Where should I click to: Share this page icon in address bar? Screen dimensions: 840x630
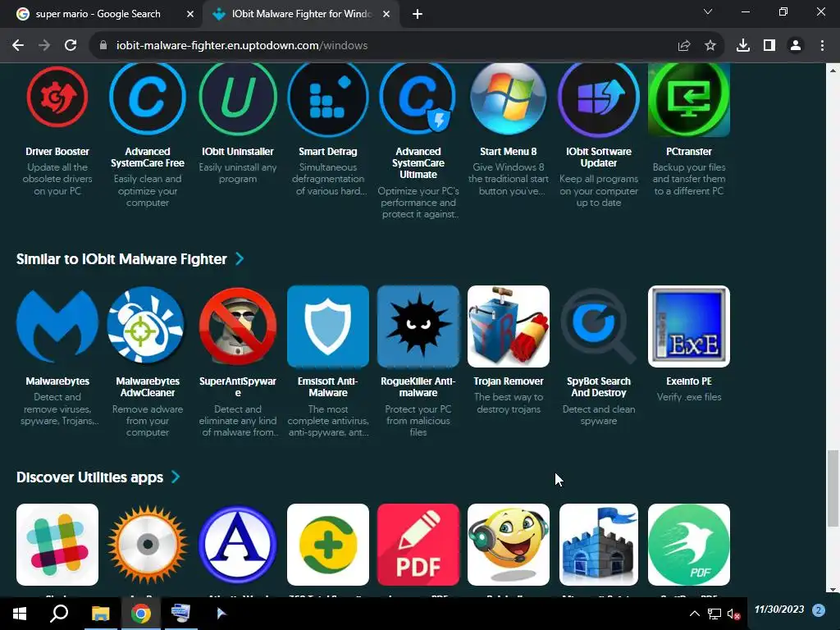coord(684,46)
